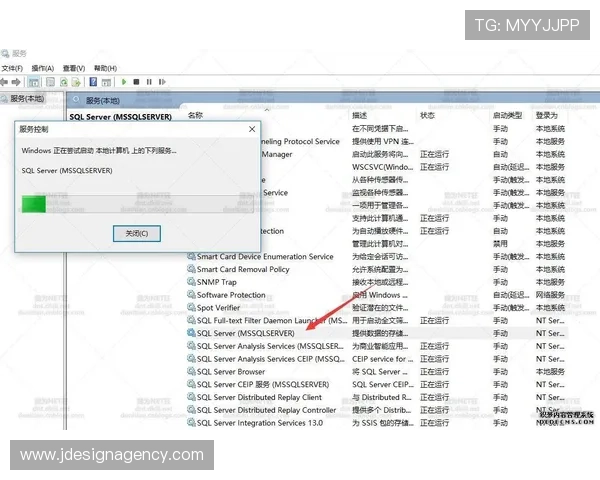
Task: Select SQL Server Integration Services 13.0 name
Action: pyautogui.click(x=260, y=423)
